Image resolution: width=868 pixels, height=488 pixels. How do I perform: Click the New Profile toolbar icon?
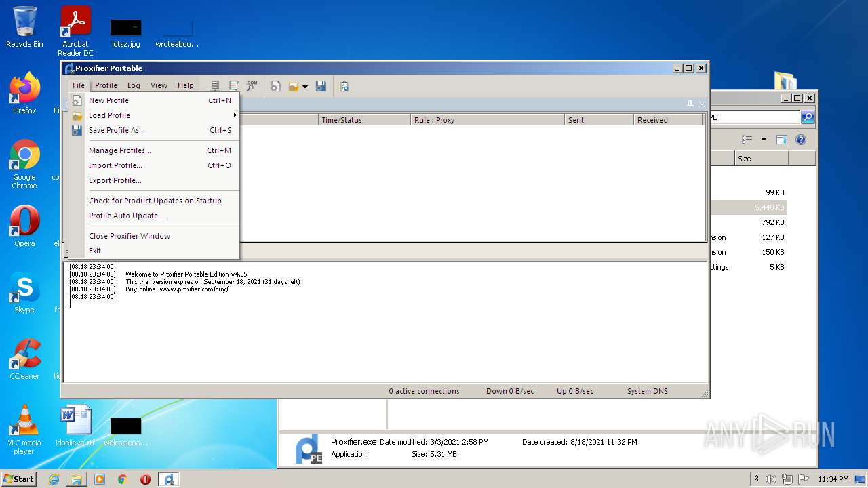(x=276, y=86)
